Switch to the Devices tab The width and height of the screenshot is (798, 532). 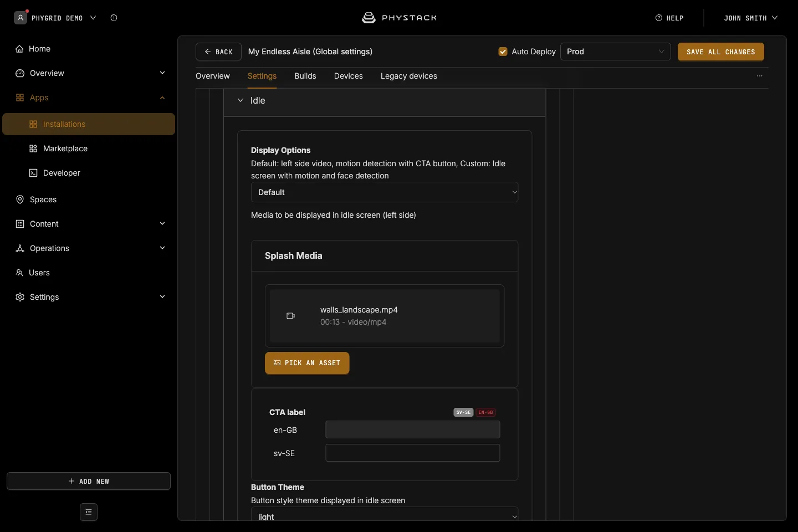[349, 76]
